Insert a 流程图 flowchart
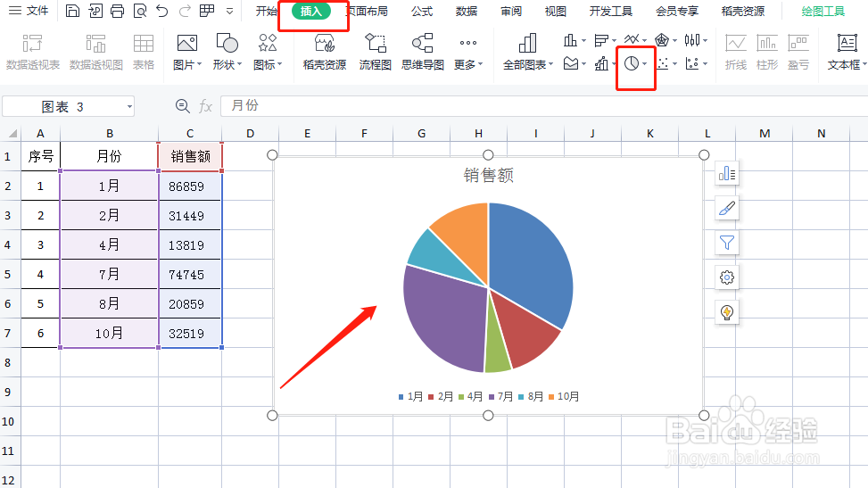The height and width of the screenshot is (488, 868). coord(376,52)
